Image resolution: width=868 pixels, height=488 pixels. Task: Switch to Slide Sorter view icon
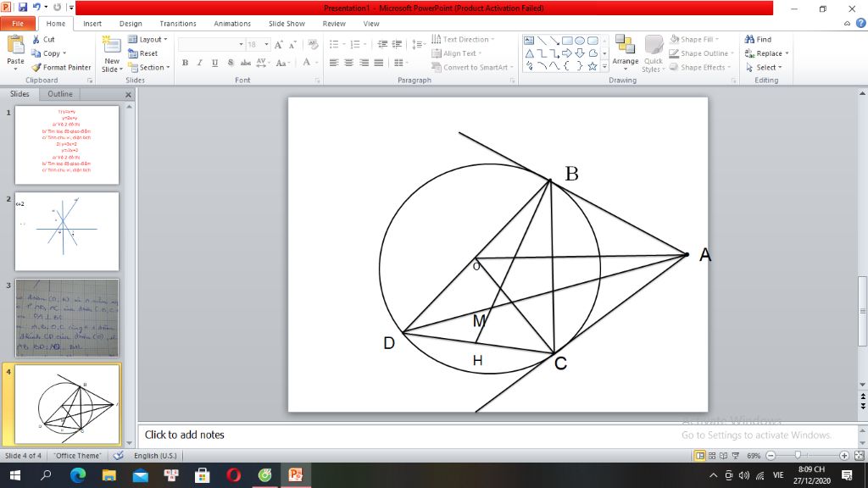[712, 455]
